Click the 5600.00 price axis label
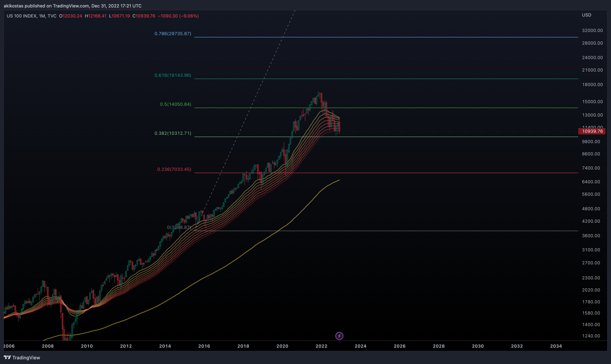The width and height of the screenshot is (611, 364). (x=591, y=194)
